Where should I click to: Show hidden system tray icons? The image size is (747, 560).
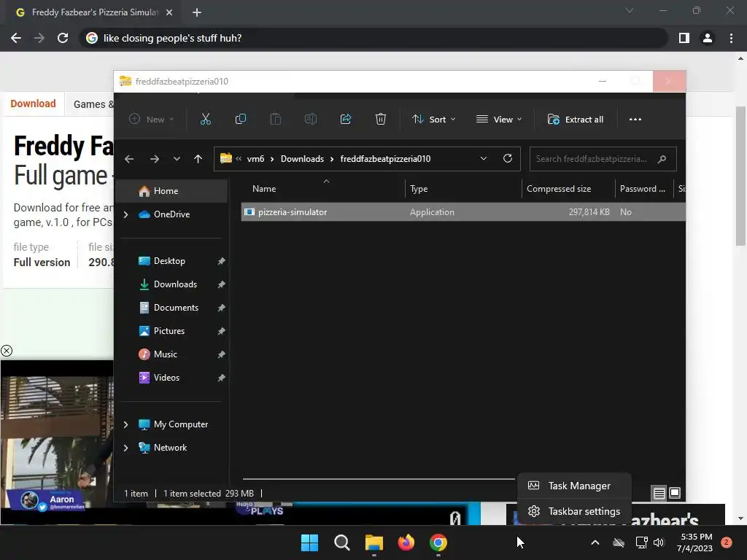click(595, 542)
